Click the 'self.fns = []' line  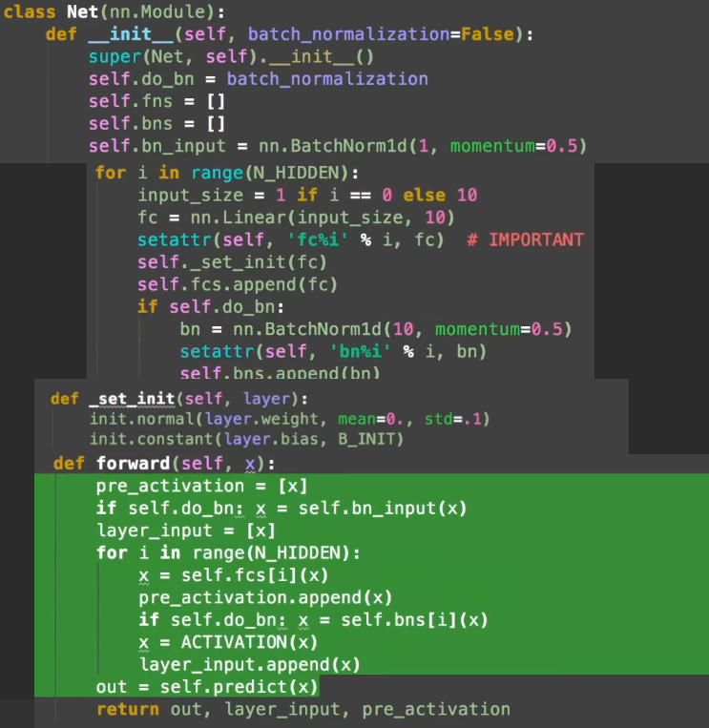(156, 101)
